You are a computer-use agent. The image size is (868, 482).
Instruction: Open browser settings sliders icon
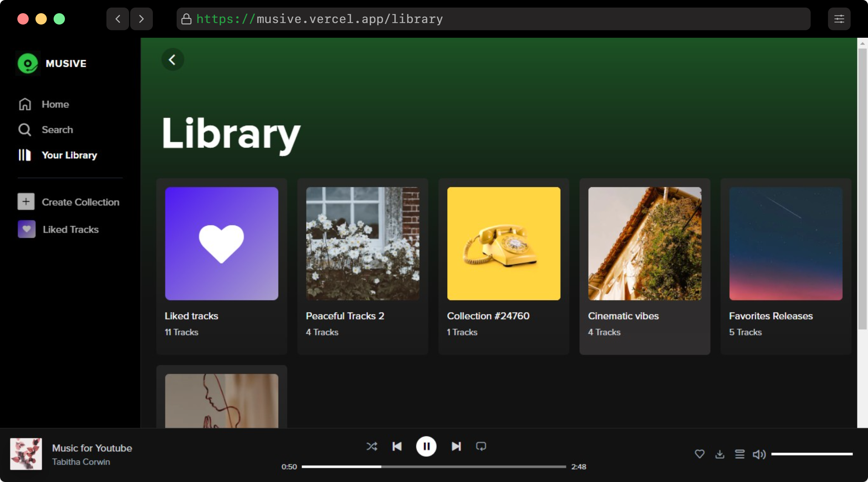839,19
